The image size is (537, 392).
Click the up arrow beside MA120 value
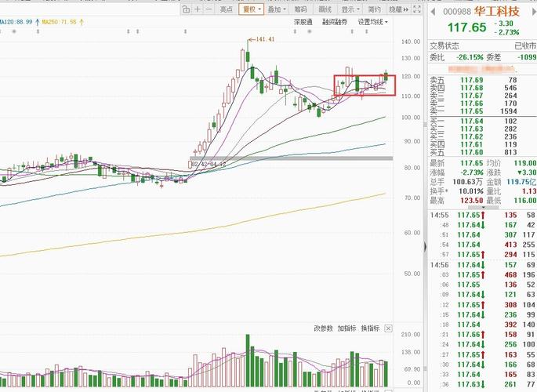click(37, 22)
